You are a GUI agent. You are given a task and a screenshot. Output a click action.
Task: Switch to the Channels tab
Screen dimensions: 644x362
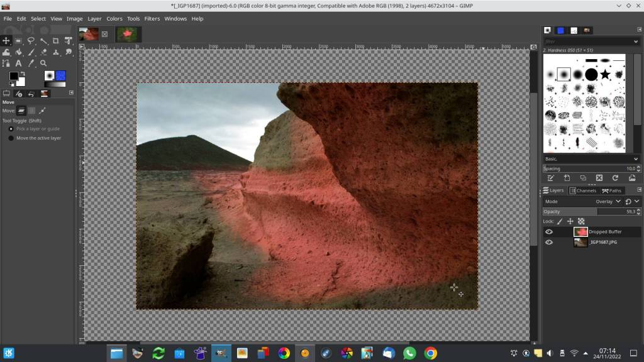pos(583,190)
